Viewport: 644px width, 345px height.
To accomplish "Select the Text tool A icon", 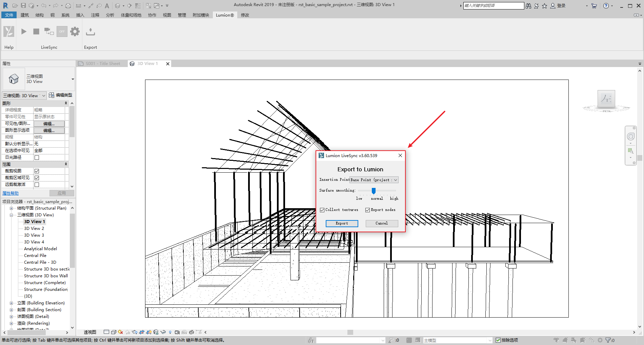I will (x=107, y=5).
